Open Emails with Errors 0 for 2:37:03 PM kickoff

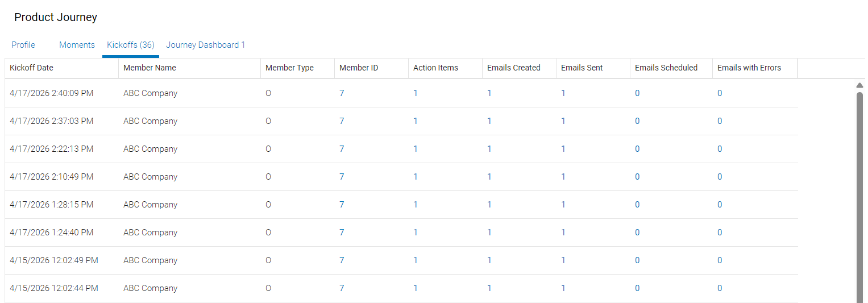(720, 121)
